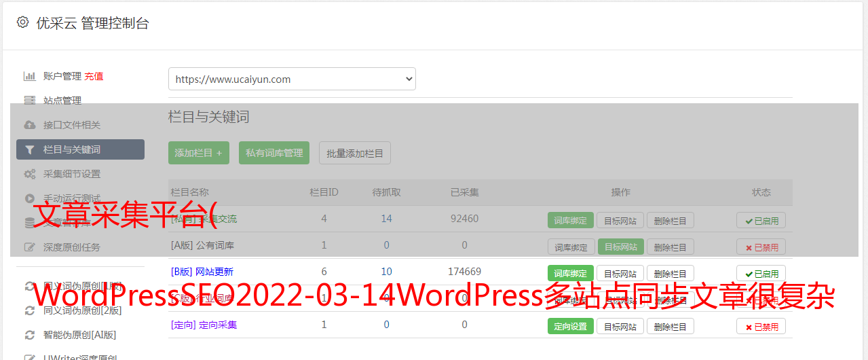Click the server icon beside 站点管理
Image resolution: width=868 pixels, height=360 pixels.
30,101
